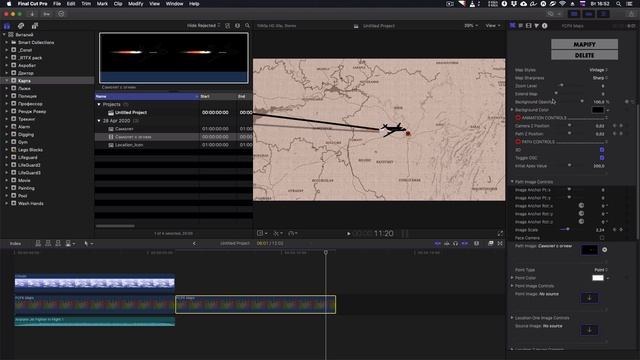Image resolution: width=640 pixels, height=360 pixels.
Task: Click the timeline Index button
Action: click(16, 244)
